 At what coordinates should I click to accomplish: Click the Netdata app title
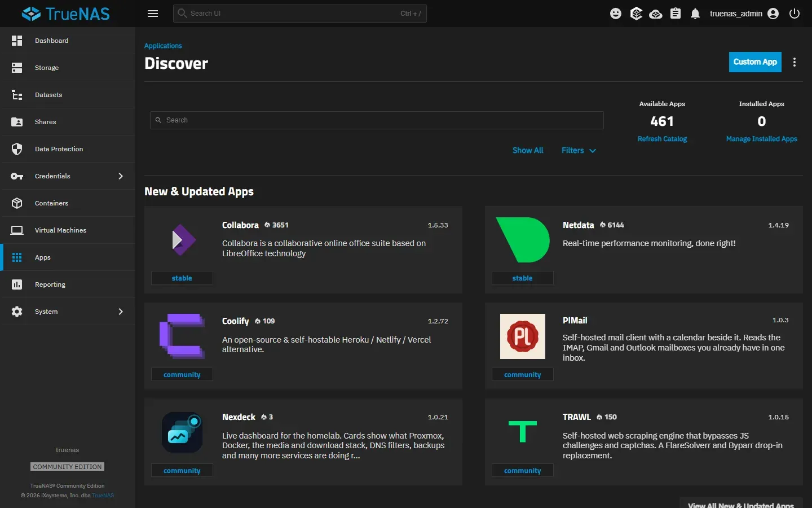(578, 225)
